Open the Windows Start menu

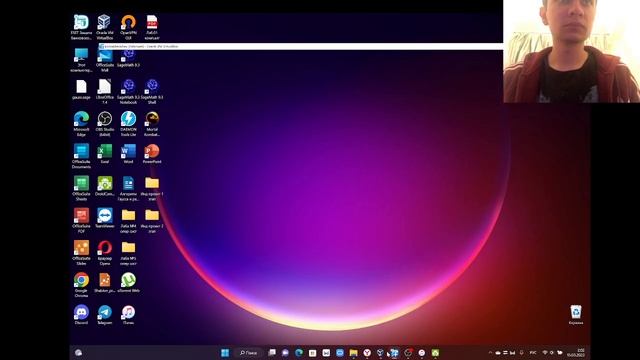[225, 353]
